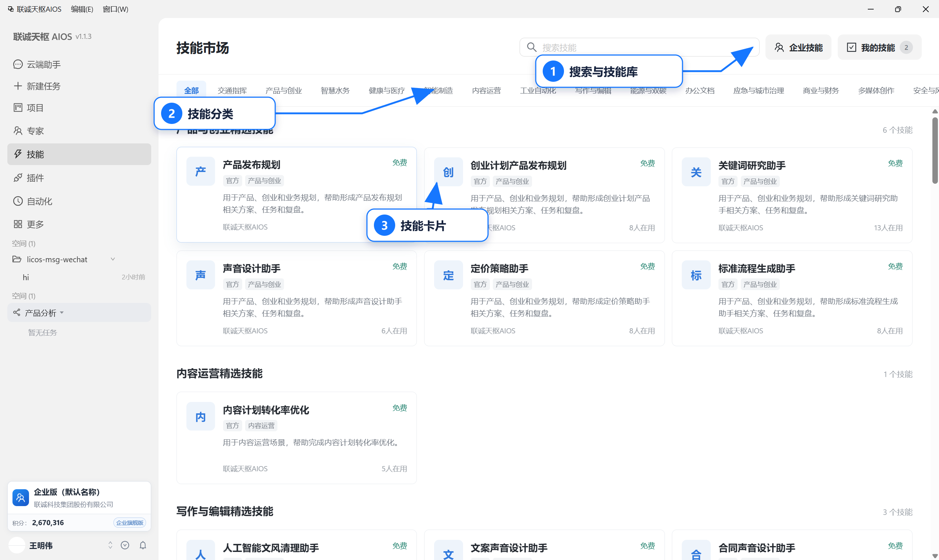Switch to the 商业与财务 tab
Screen dimensions: 939x560
[821, 91]
